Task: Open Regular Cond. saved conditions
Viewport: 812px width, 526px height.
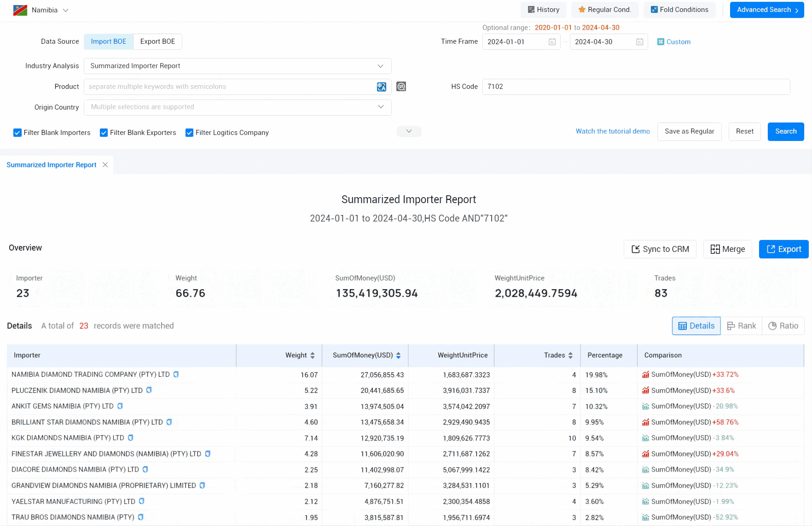Action: point(605,10)
